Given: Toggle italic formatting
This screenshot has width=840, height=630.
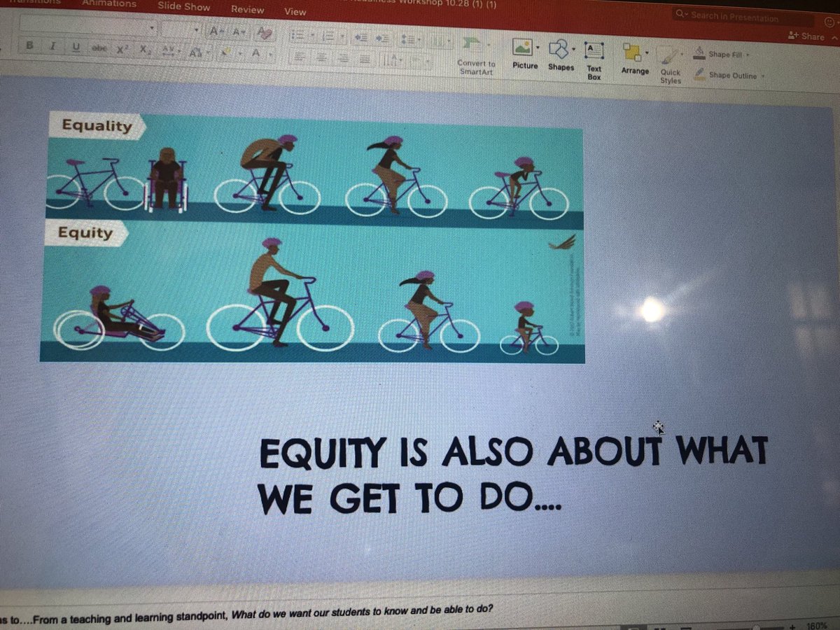Looking at the screenshot, I should pyautogui.click(x=52, y=47).
